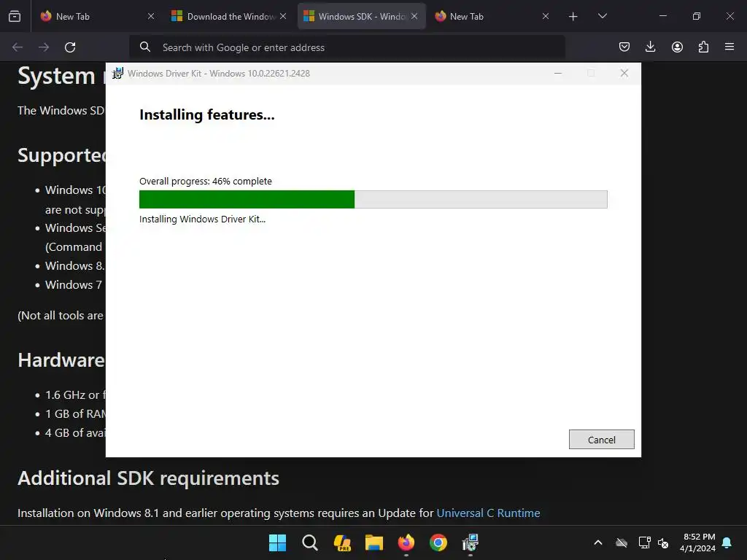This screenshot has width=747, height=560.
Task: Switch to the first New Tab
Action: pyautogui.click(x=98, y=16)
